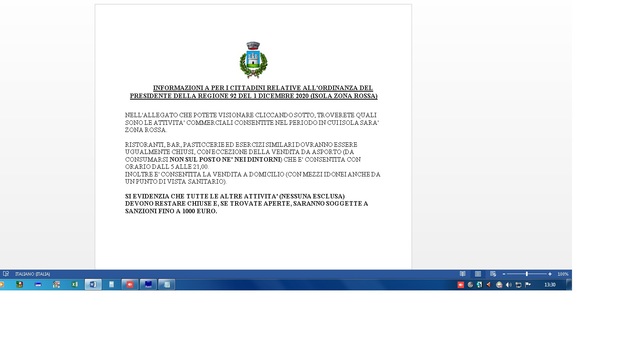
Task: Click the zoom out minus button
Action: point(504,274)
